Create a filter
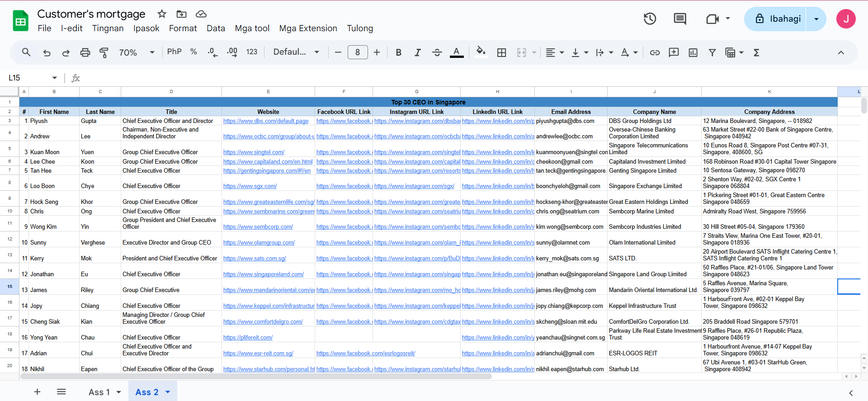This screenshot has height=401, width=868. (x=712, y=52)
